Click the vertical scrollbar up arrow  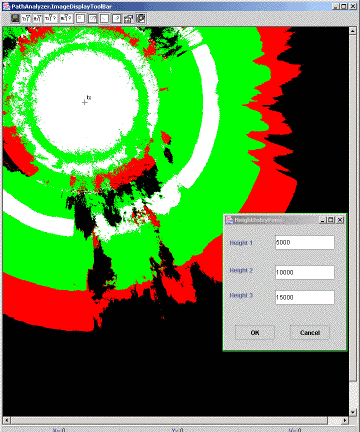353,31
